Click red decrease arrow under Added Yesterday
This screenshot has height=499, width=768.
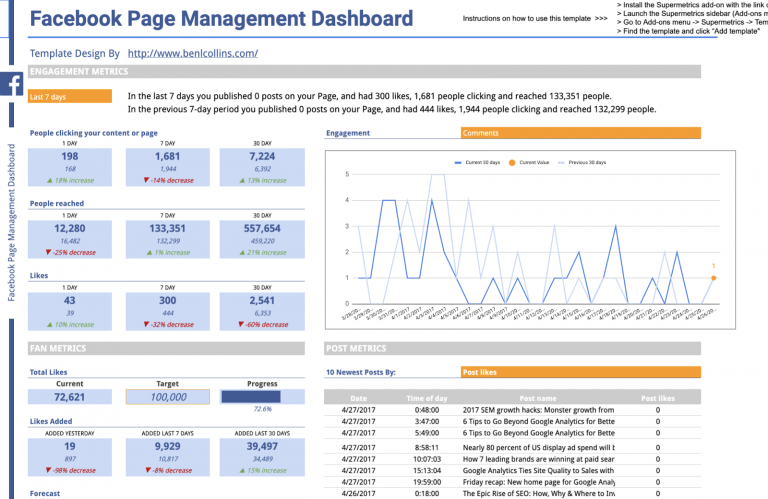46,470
